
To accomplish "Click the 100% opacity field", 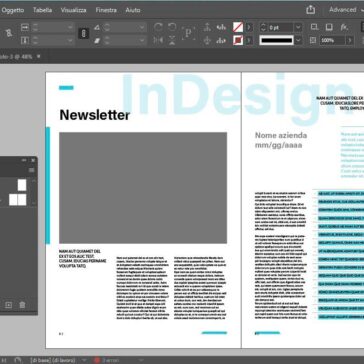I will point(332,41).
